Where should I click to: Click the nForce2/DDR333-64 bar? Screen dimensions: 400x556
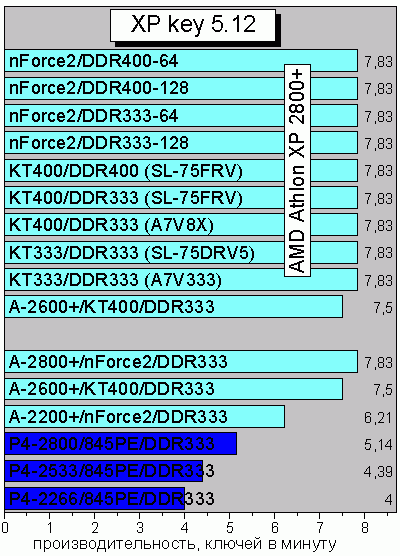[181, 116]
